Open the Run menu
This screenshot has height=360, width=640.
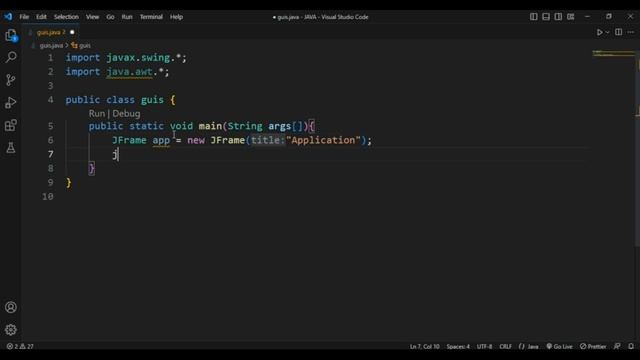127,17
